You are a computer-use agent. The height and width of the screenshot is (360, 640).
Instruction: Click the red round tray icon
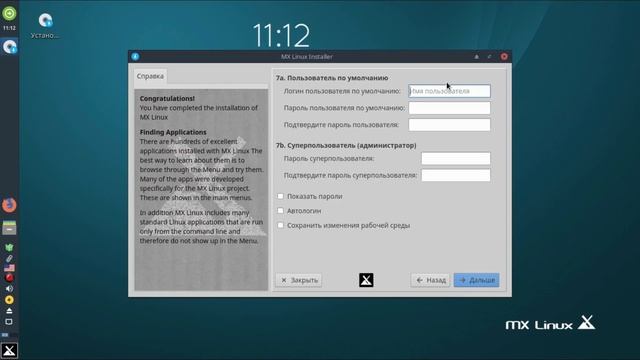[9, 278]
